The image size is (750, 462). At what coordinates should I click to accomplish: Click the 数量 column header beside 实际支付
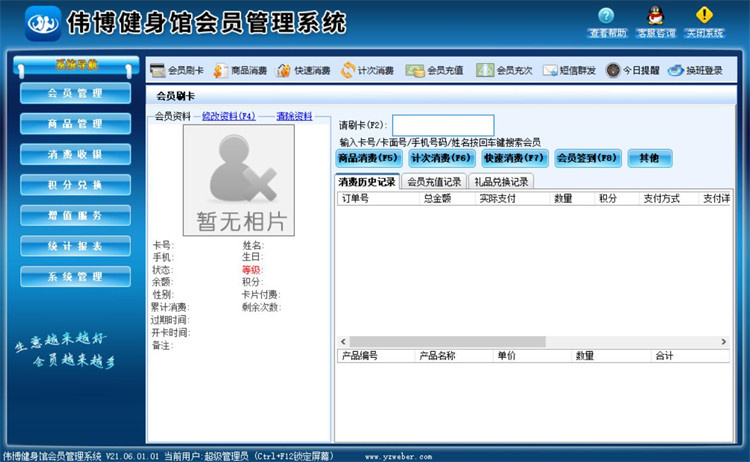[x=572, y=198]
